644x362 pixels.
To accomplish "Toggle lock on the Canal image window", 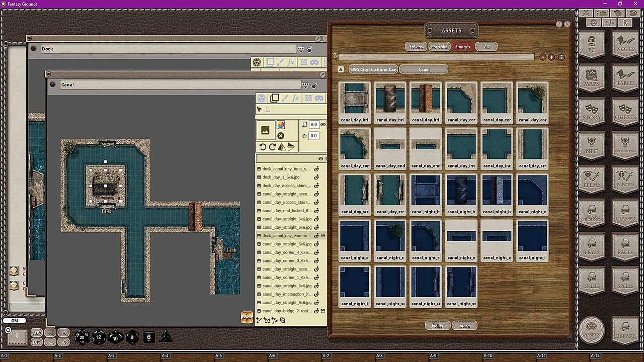I will tap(314, 85).
